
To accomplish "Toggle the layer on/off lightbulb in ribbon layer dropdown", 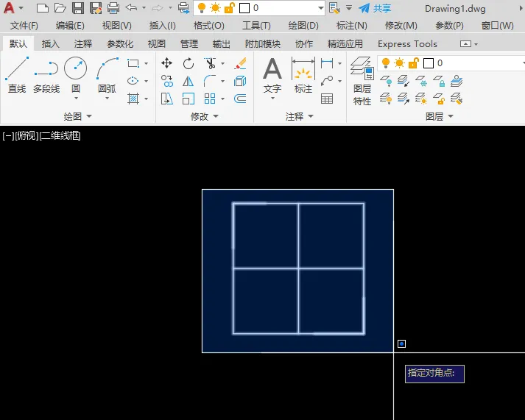I will [386, 63].
